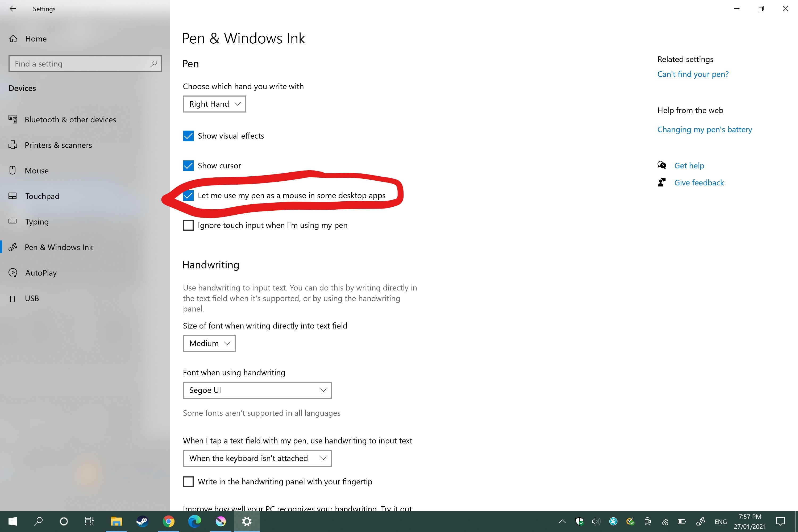Screen dimensions: 798x532
Task: Select Bluetooth & other devices in sidebar
Action: [70, 119]
